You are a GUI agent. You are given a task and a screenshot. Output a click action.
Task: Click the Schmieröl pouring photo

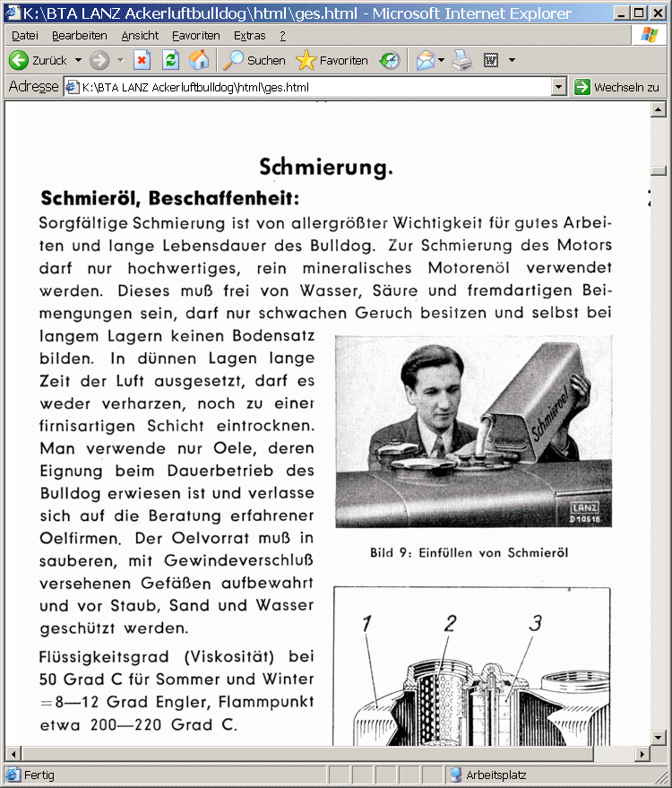point(474,432)
